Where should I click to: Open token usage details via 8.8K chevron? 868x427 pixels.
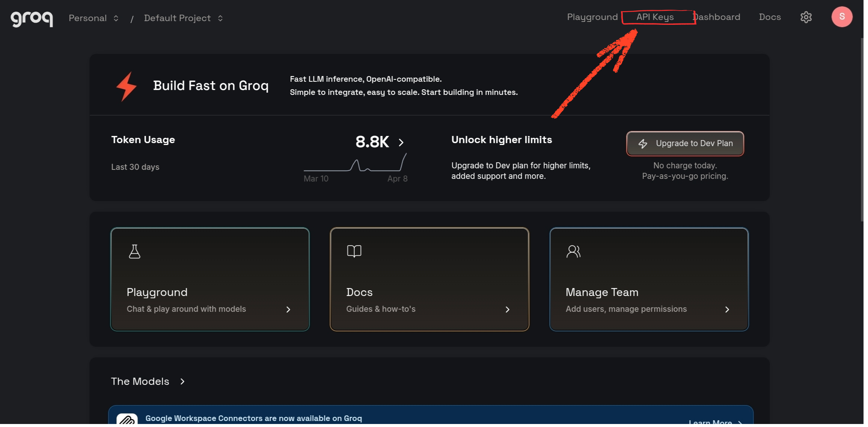coord(401,142)
